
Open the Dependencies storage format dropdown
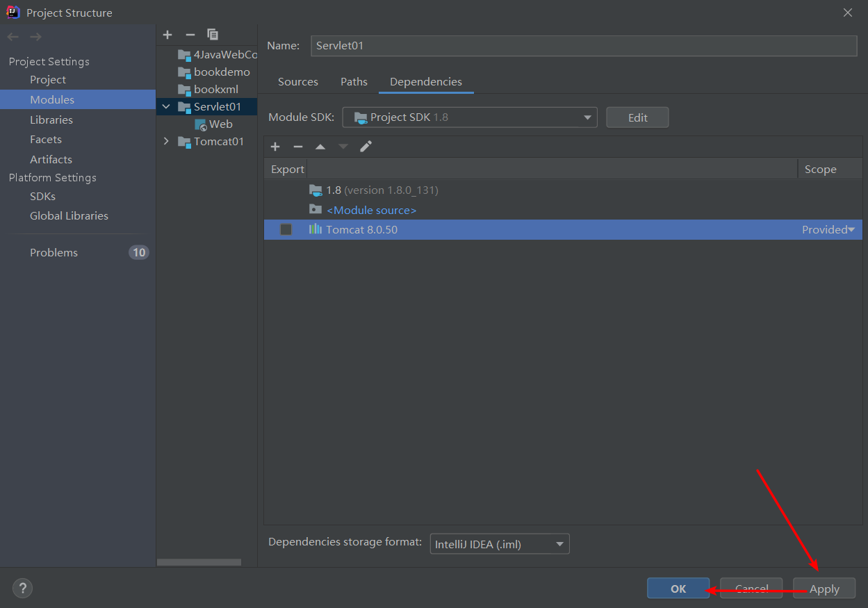(500, 544)
